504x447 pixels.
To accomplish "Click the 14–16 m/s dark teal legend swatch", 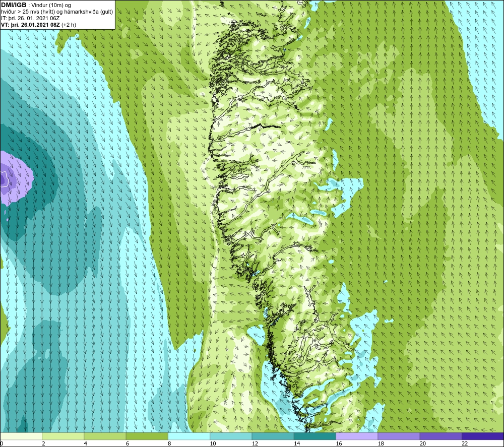I will coord(315,436).
